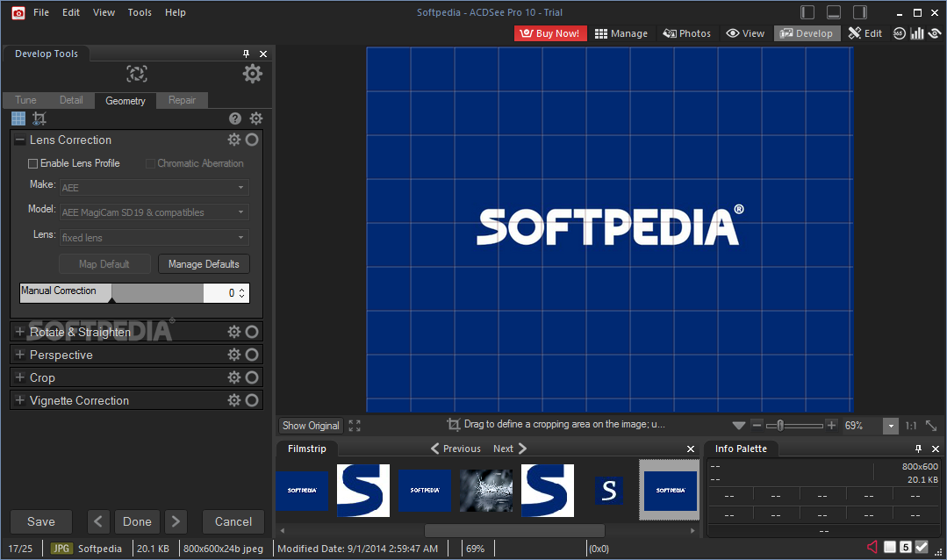This screenshot has height=560, width=947.
Task: Click the white color label box in status bar
Action: tap(890, 548)
